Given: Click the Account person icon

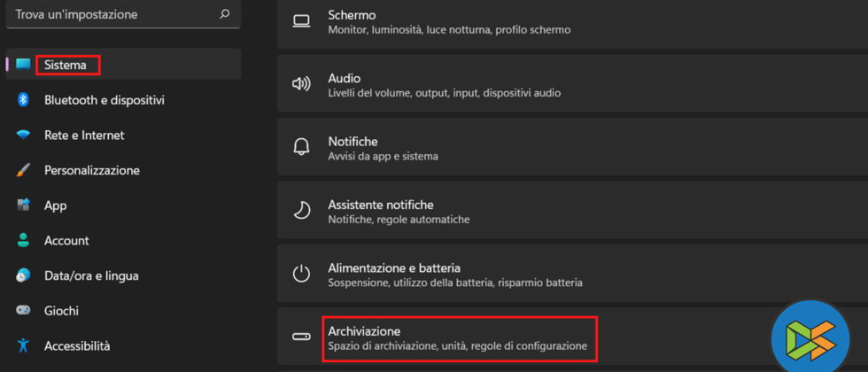Looking at the screenshot, I should pyautogui.click(x=24, y=240).
